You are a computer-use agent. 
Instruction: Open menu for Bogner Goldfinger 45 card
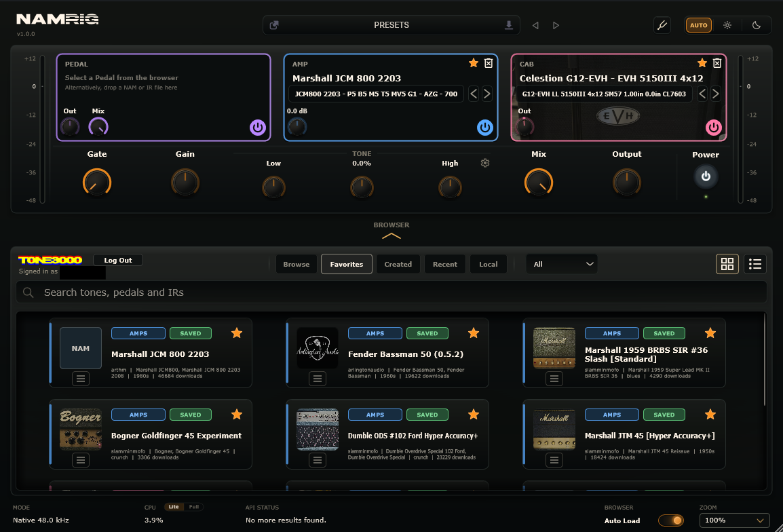click(x=80, y=460)
